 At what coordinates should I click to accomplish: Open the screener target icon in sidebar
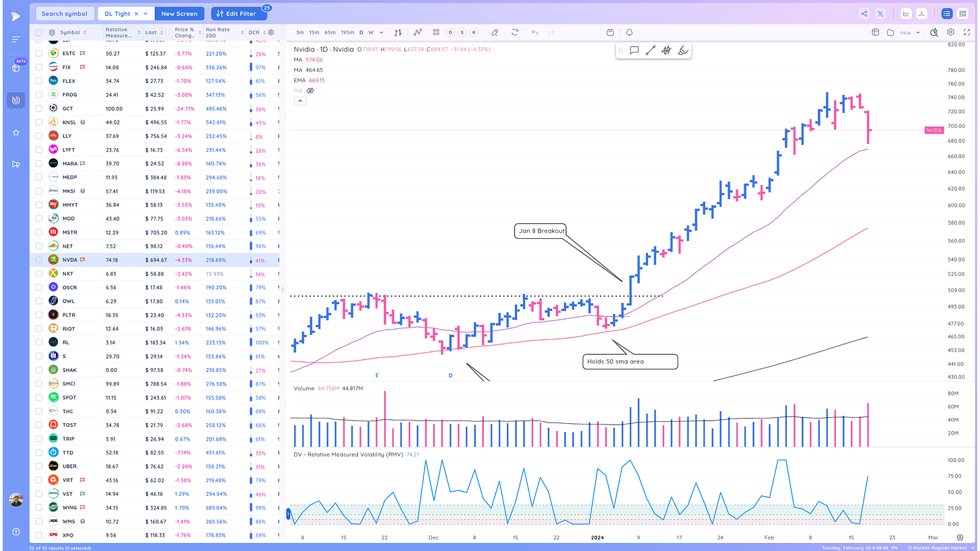tap(16, 100)
